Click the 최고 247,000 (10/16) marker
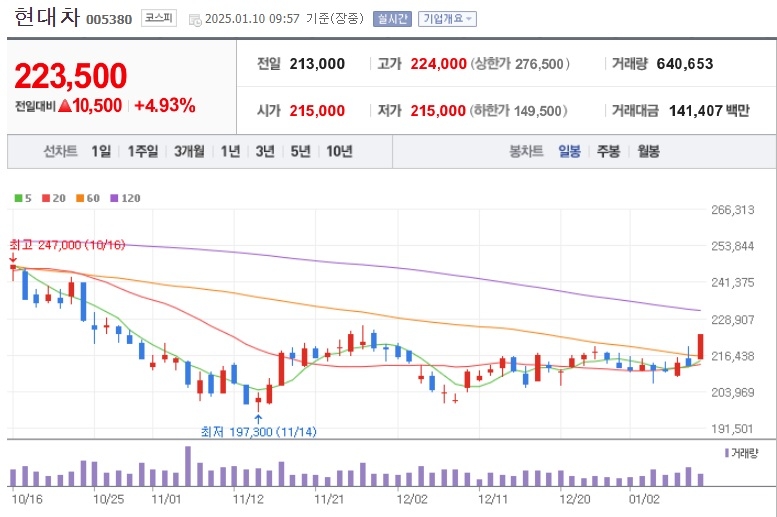This screenshot has width=777, height=517. 67,245
